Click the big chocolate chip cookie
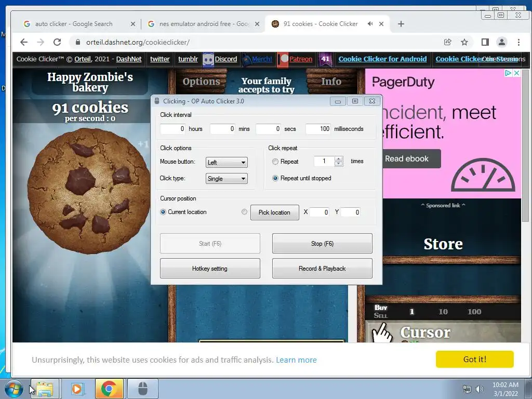 coord(89,191)
